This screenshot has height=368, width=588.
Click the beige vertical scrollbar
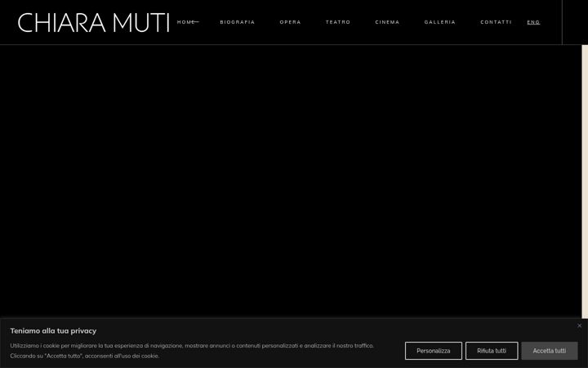(585, 182)
